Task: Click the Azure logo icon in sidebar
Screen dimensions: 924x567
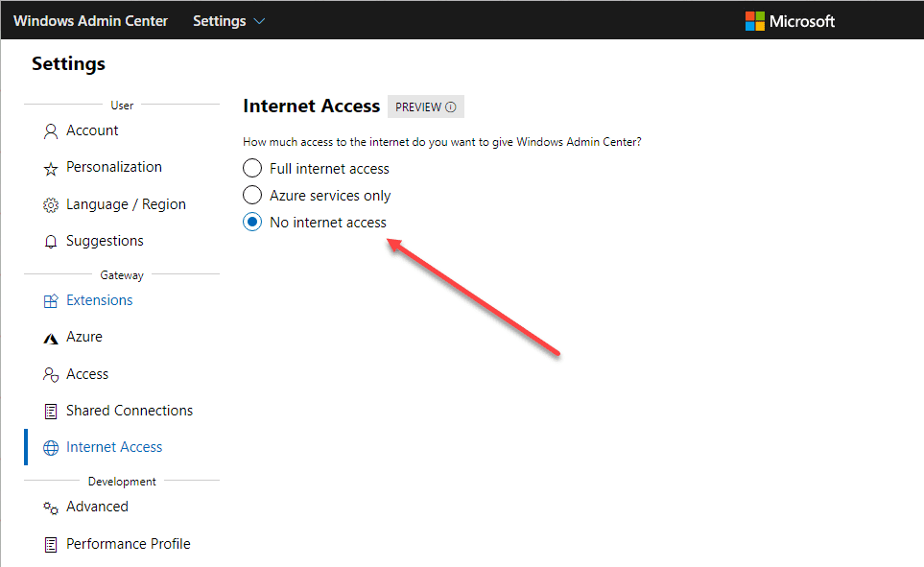Action: click(x=51, y=338)
